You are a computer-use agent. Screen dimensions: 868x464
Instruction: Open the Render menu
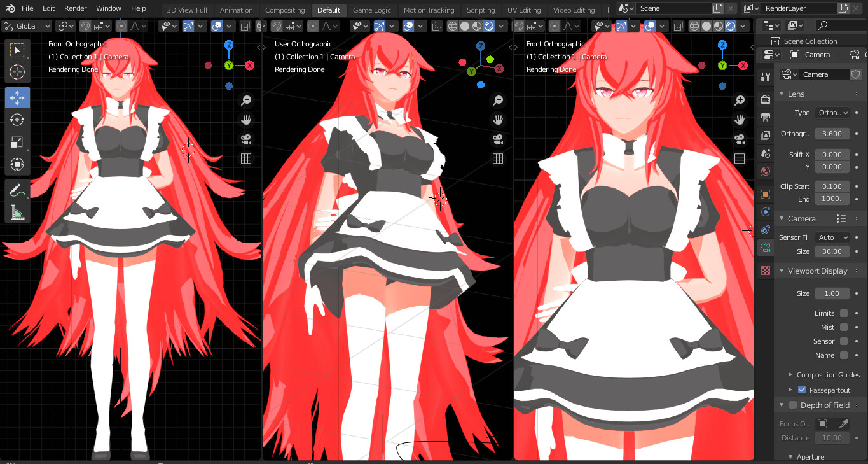75,8
